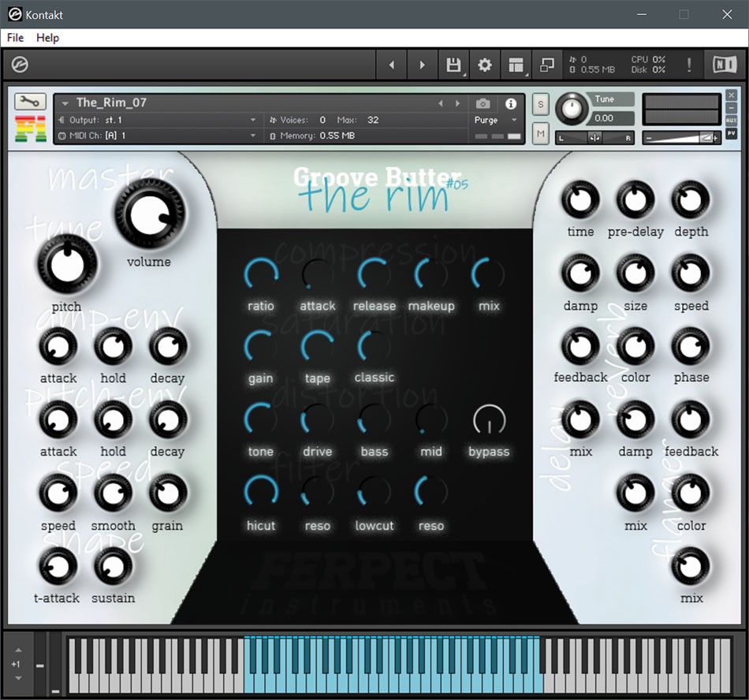
Task: Click the colorful FI instrument logo
Action: coord(31,129)
